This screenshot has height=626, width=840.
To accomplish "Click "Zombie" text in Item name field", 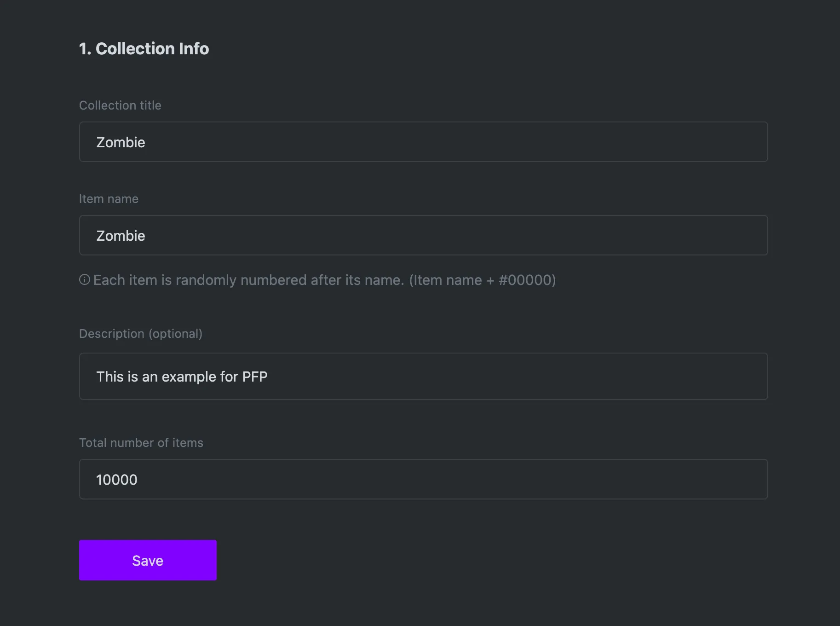I will pyautogui.click(x=121, y=236).
